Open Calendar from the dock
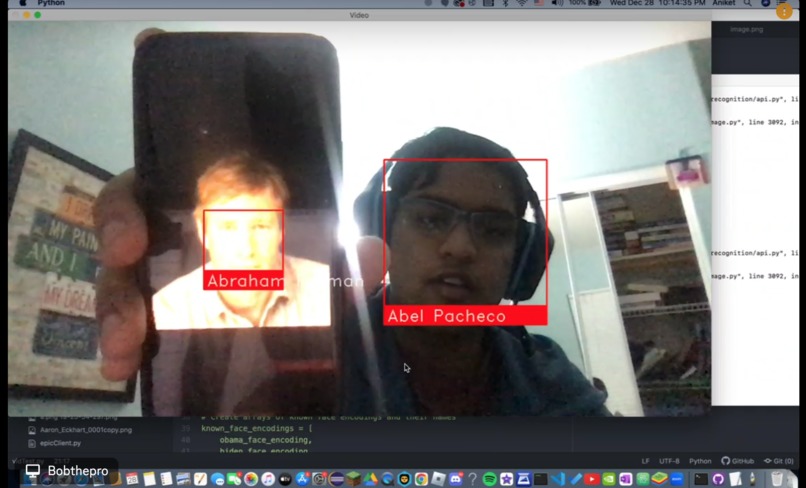Viewport: 806px width, 488px height. point(132,479)
